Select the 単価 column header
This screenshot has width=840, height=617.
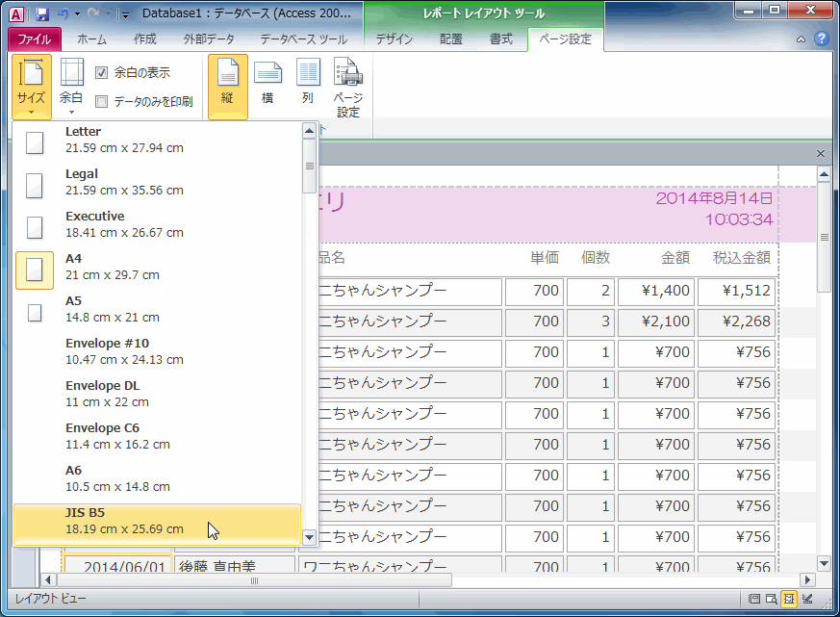(x=545, y=258)
